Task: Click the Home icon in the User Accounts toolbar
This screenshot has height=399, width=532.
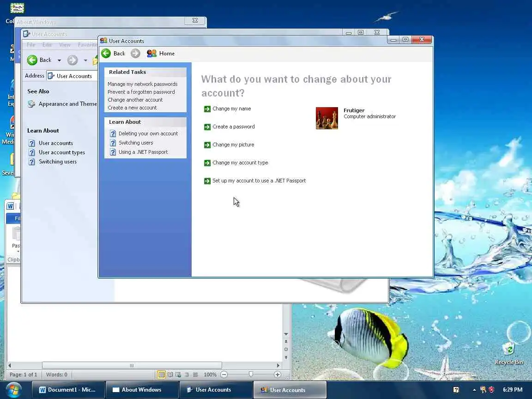Action: pos(151,53)
